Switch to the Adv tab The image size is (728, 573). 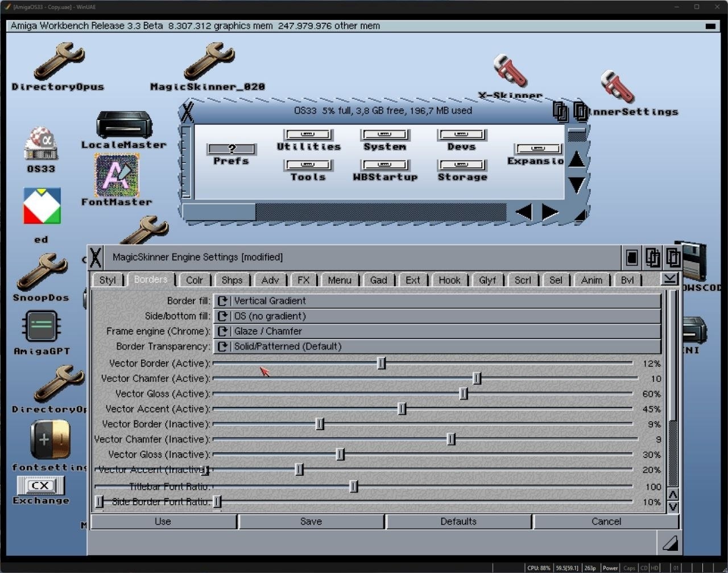tap(270, 280)
